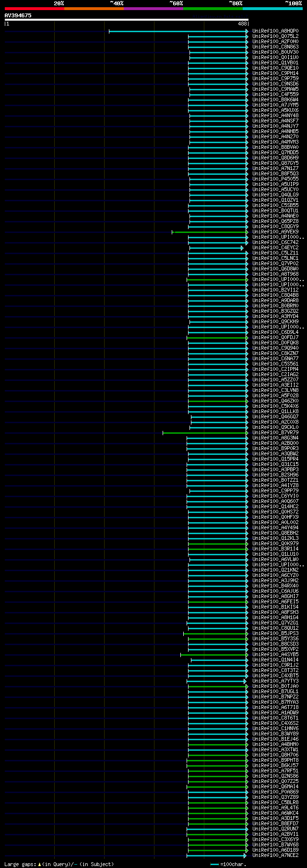The image size is (307, 868).
Task: Select the label UniRef100_A7YTY3
Action: (275, 681)
